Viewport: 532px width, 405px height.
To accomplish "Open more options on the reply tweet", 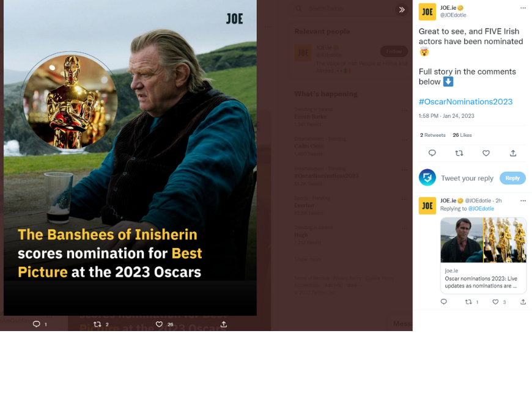I will (x=523, y=200).
